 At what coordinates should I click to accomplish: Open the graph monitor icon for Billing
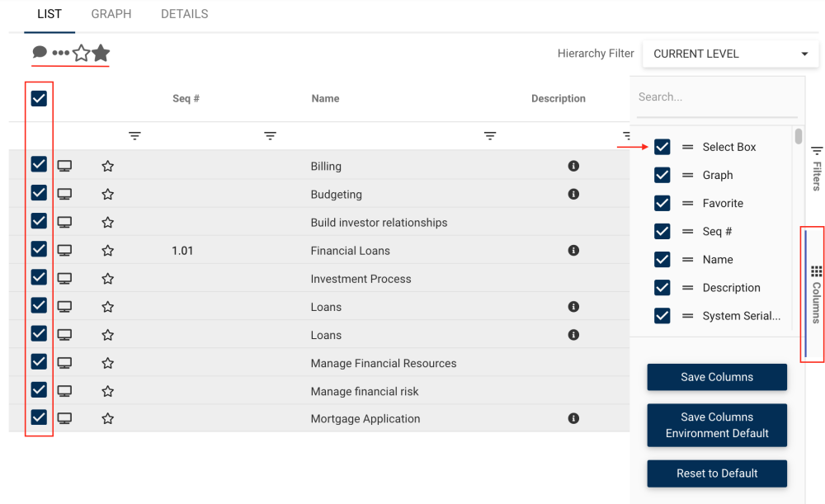[64, 166]
